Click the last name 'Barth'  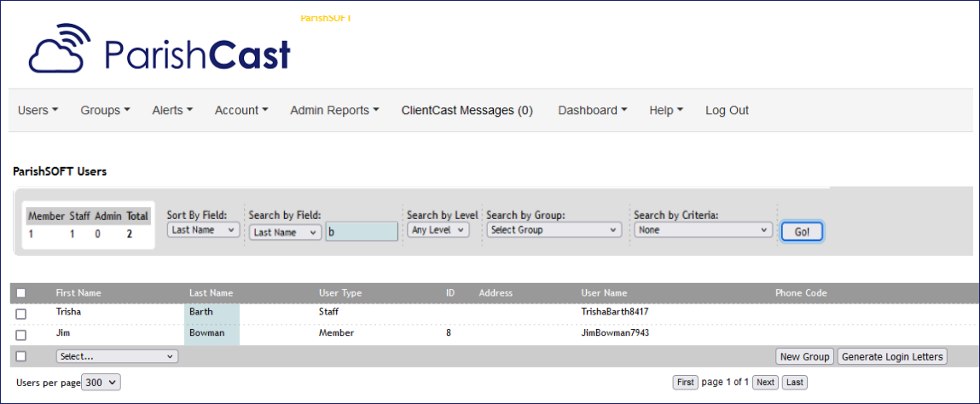[x=200, y=311]
